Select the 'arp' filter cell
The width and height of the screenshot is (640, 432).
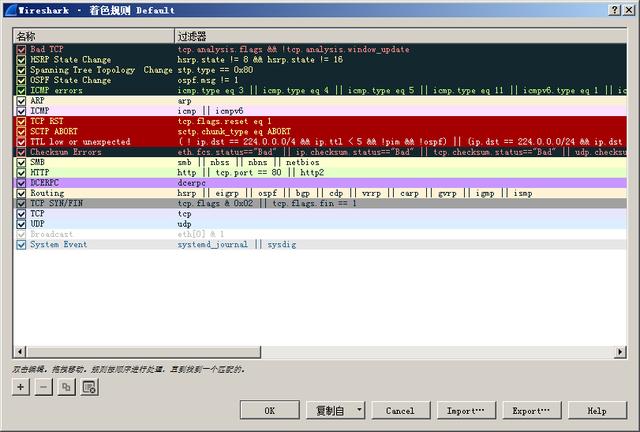184,101
